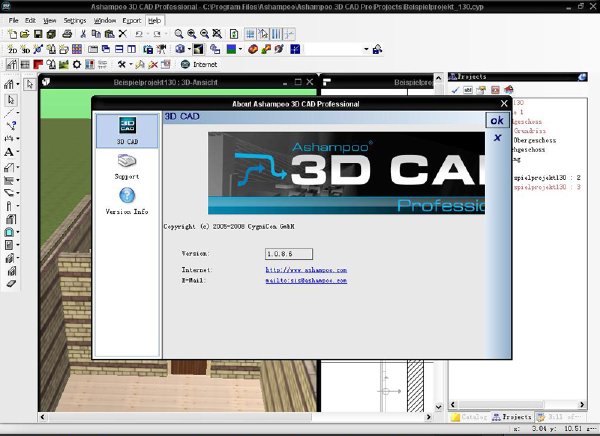Expand the dimension tool dropdown arrow
This screenshot has height=436, width=600.
coord(18,139)
